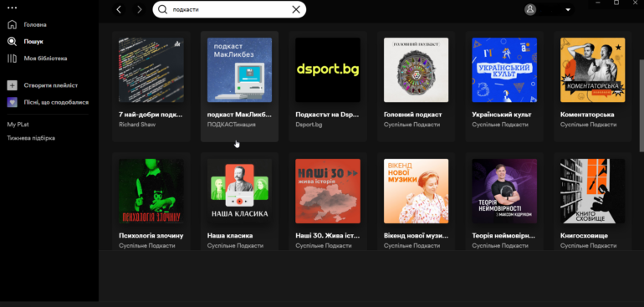Open the Книгосховище cover art
The width and height of the screenshot is (644, 307).
pyautogui.click(x=593, y=191)
